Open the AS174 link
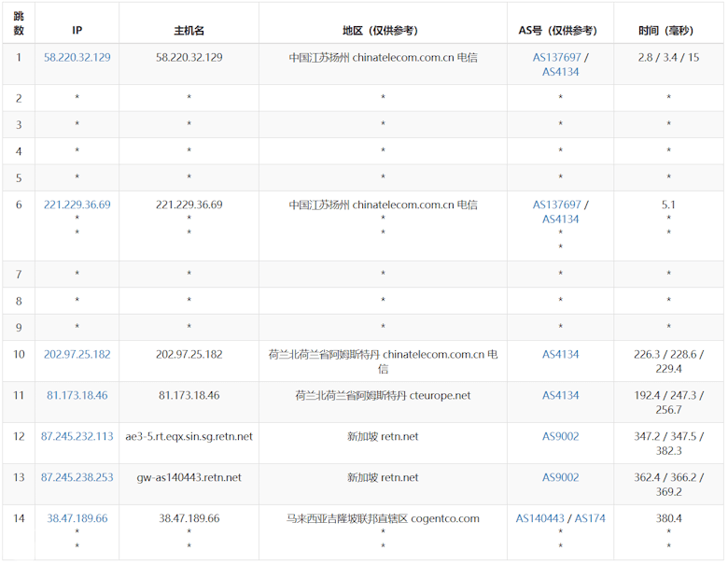The height and width of the screenshot is (565, 728). coord(590,517)
